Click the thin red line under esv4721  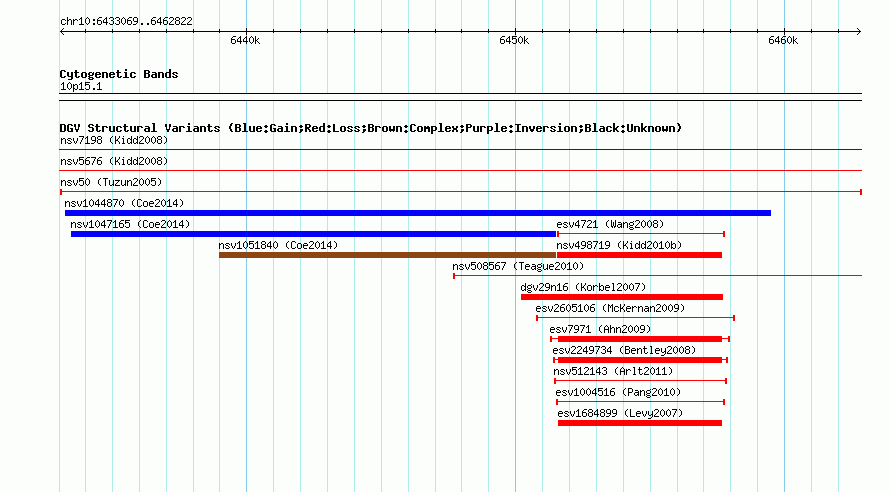641,234
